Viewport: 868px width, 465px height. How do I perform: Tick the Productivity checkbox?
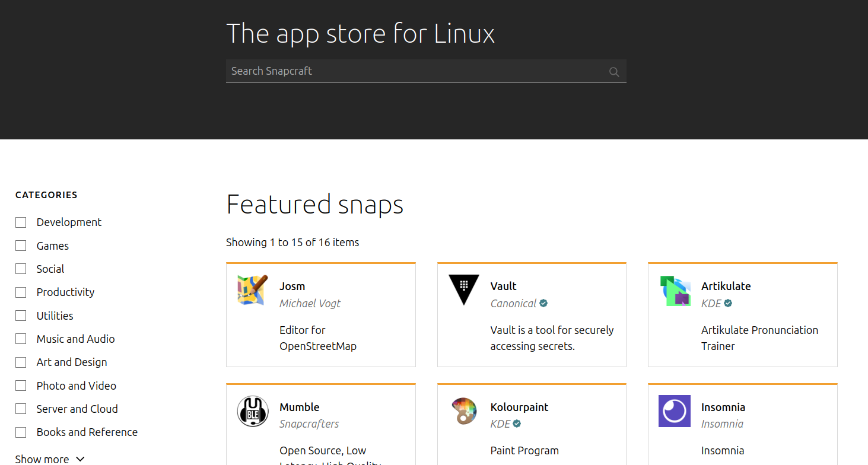[x=21, y=292]
